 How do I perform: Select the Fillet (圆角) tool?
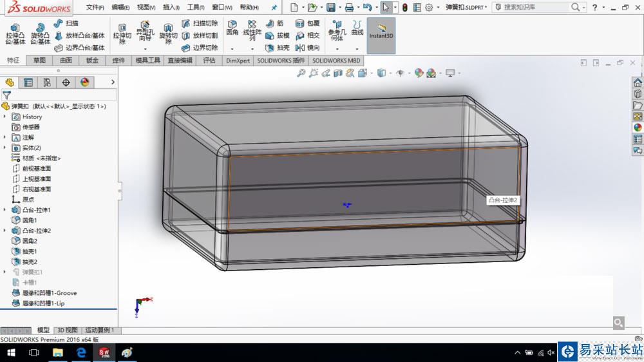pyautogui.click(x=232, y=28)
